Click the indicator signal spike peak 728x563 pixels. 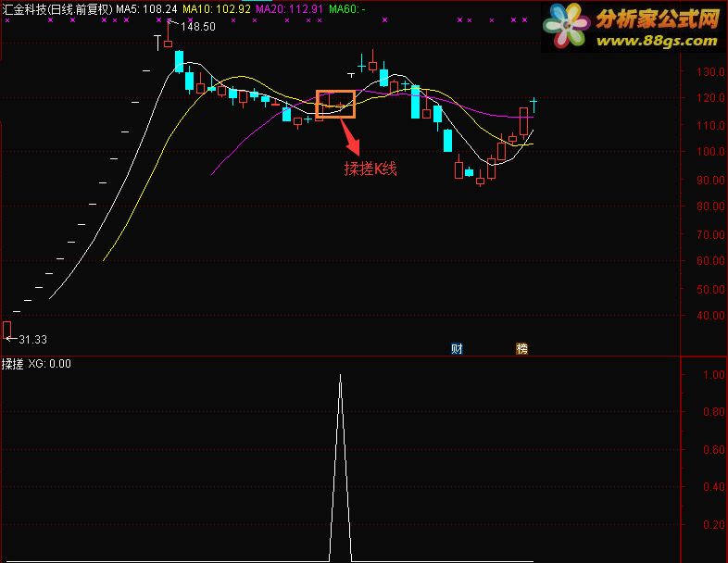pyautogui.click(x=340, y=376)
